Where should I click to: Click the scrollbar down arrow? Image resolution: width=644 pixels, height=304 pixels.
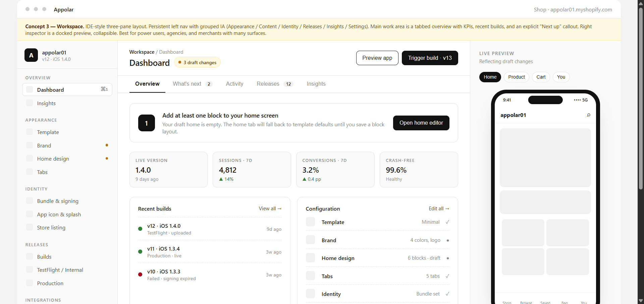(641, 301)
